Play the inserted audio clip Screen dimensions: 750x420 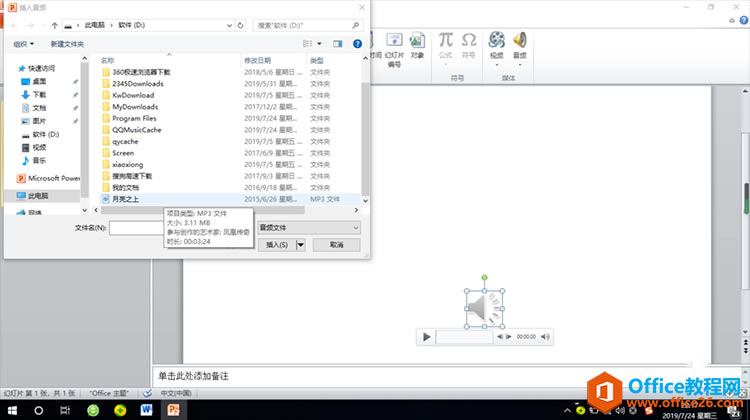(x=427, y=337)
